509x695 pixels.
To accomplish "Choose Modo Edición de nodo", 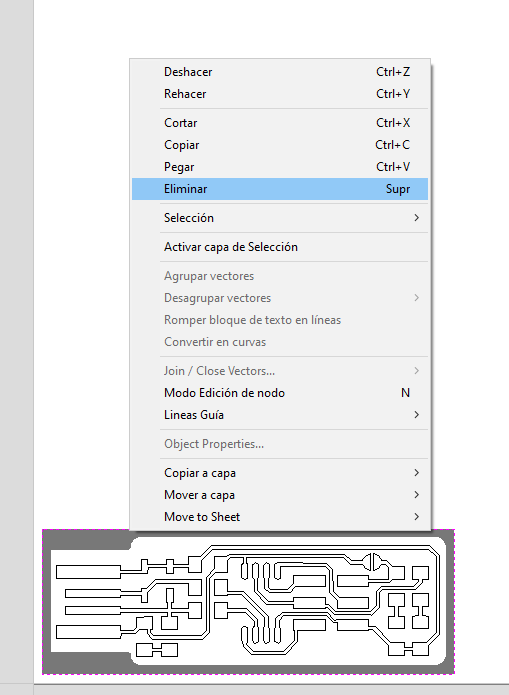I will click(280, 393).
